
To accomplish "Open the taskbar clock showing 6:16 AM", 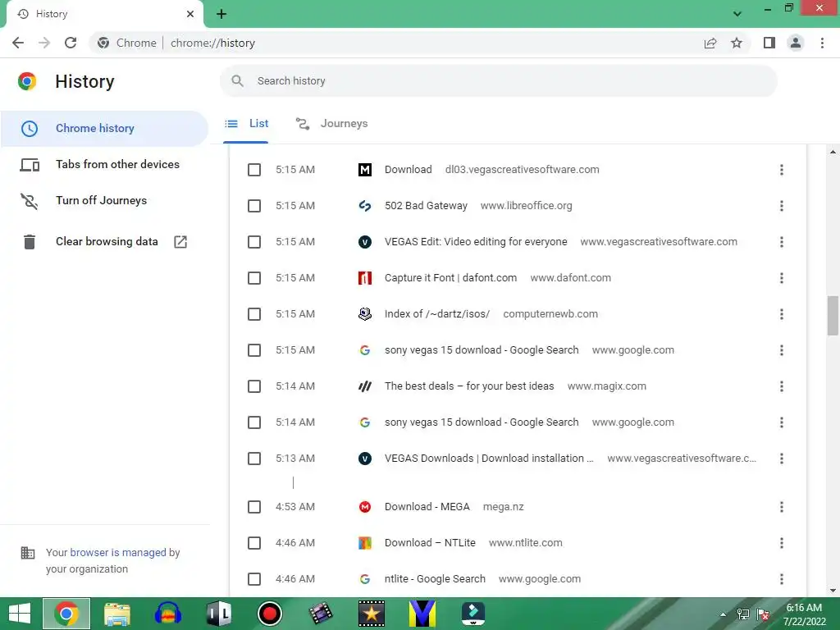I will [804, 614].
